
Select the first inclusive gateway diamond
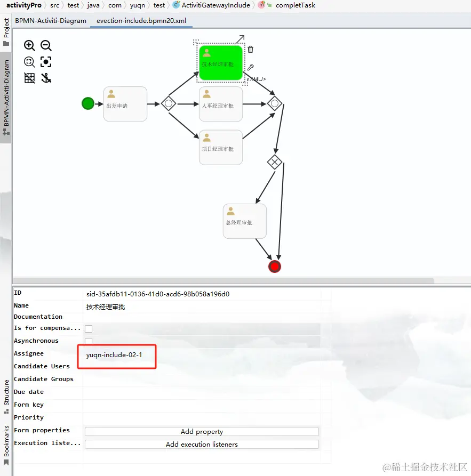tap(169, 103)
